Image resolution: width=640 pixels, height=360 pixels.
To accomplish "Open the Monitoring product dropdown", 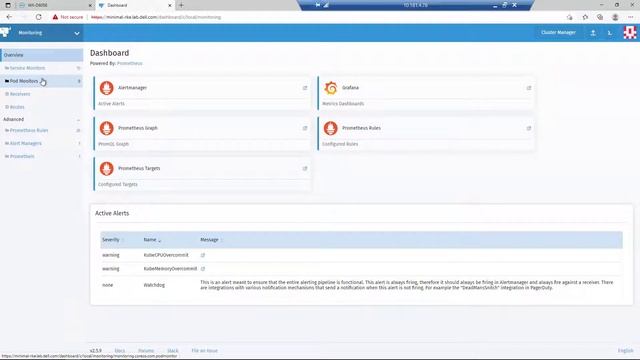I will tap(77, 33).
